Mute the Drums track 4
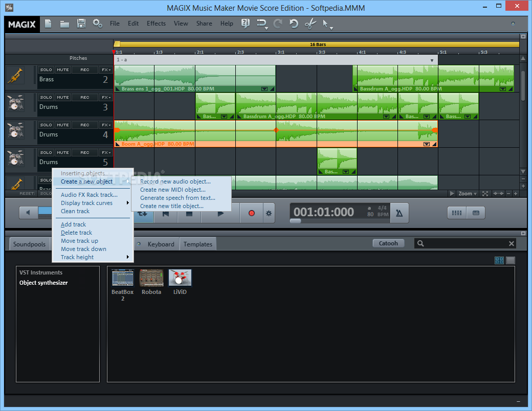This screenshot has height=411, width=532. (63, 125)
